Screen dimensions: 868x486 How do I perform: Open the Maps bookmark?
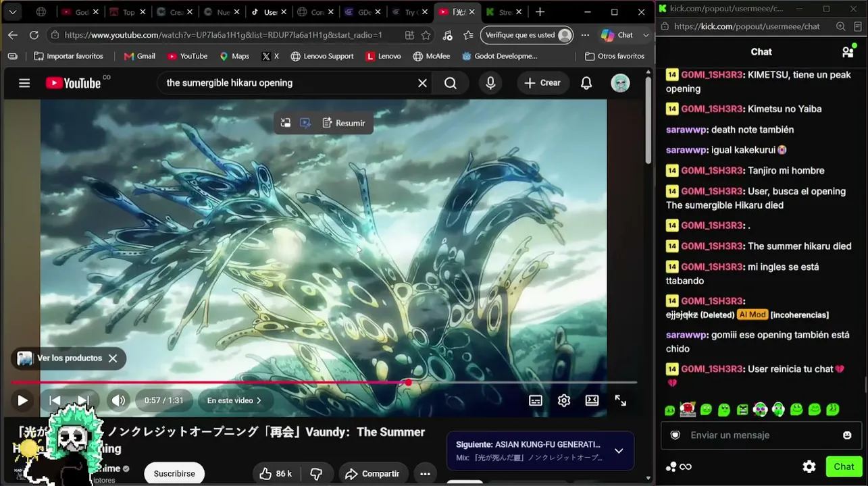pyautogui.click(x=234, y=56)
